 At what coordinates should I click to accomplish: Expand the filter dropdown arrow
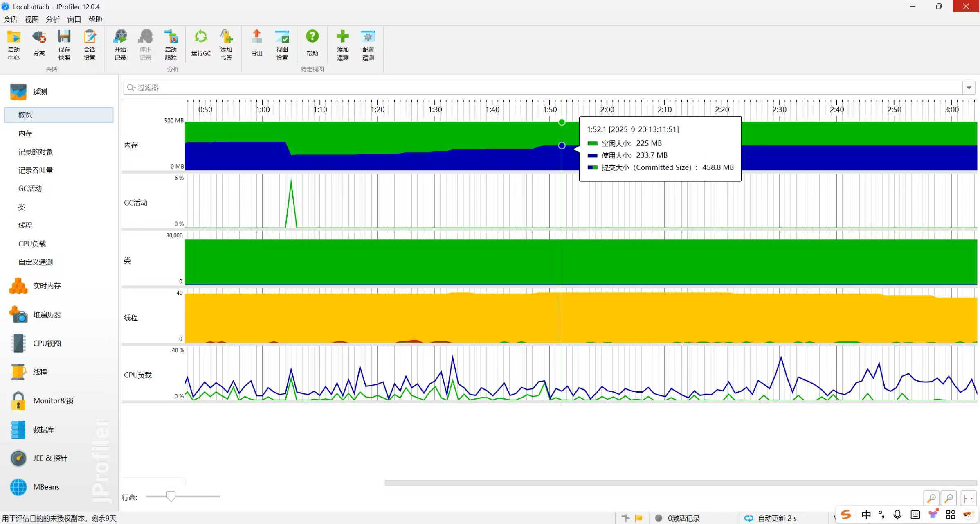969,88
